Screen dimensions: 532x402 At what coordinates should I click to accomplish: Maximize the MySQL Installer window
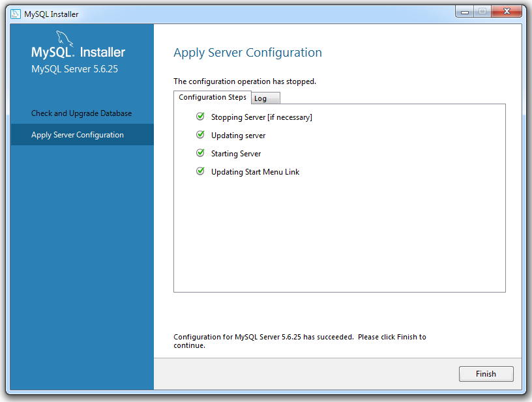point(482,12)
